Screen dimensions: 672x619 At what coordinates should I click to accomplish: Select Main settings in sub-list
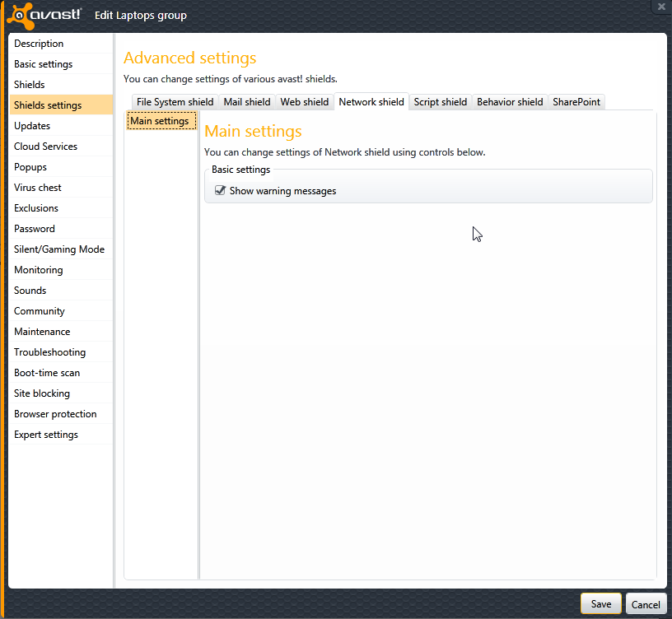click(x=161, y=121)
